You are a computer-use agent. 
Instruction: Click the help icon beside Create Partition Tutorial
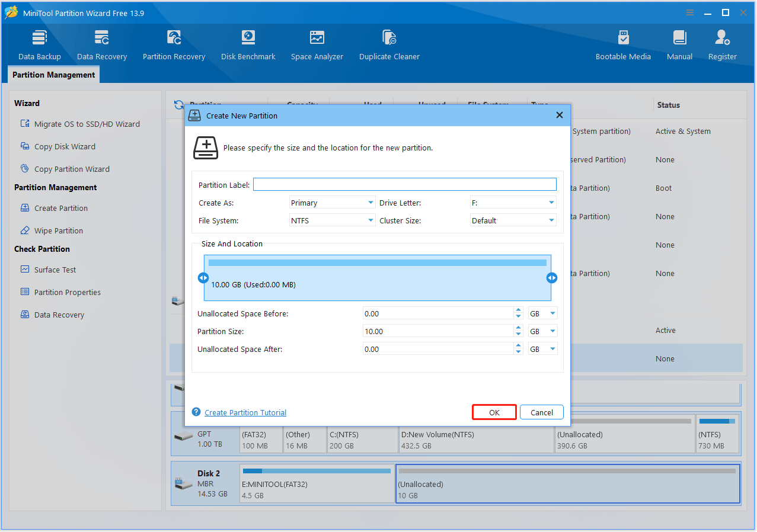[196, 412]
